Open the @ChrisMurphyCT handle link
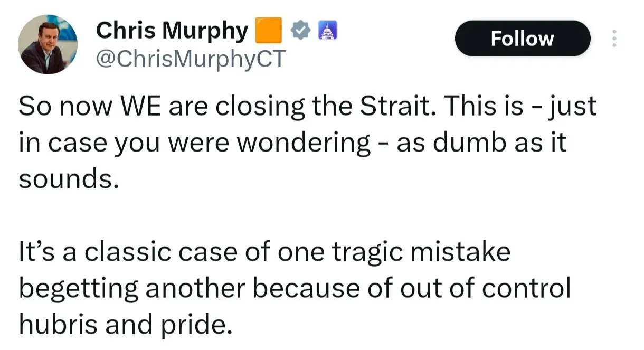 [190, 60]
